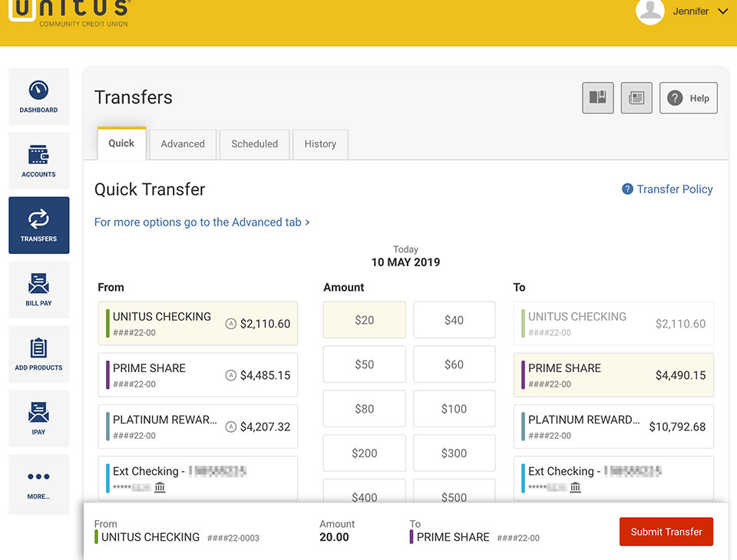
Task: Click the Help button label
Action: click(x=699, y=98)
